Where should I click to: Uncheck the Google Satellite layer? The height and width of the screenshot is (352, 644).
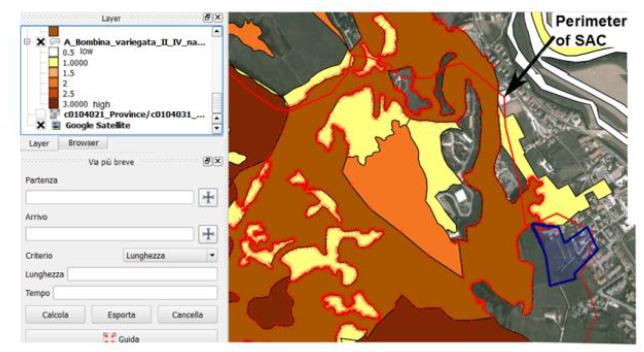pyautogui.click(x=41, y=125)
